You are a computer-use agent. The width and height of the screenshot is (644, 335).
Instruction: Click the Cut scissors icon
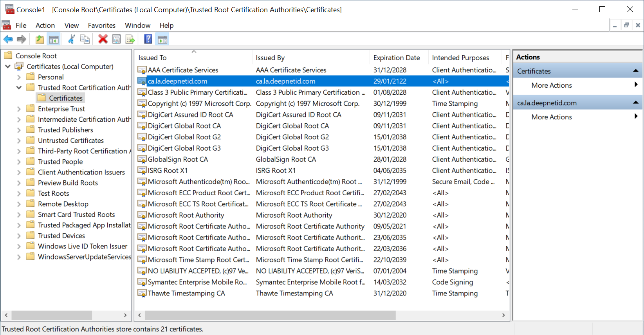pos(71,39)
